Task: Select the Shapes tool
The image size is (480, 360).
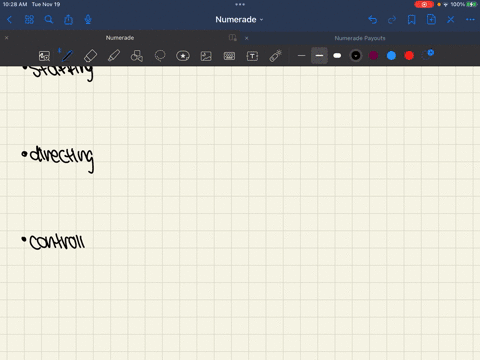Action: [137, 56]
